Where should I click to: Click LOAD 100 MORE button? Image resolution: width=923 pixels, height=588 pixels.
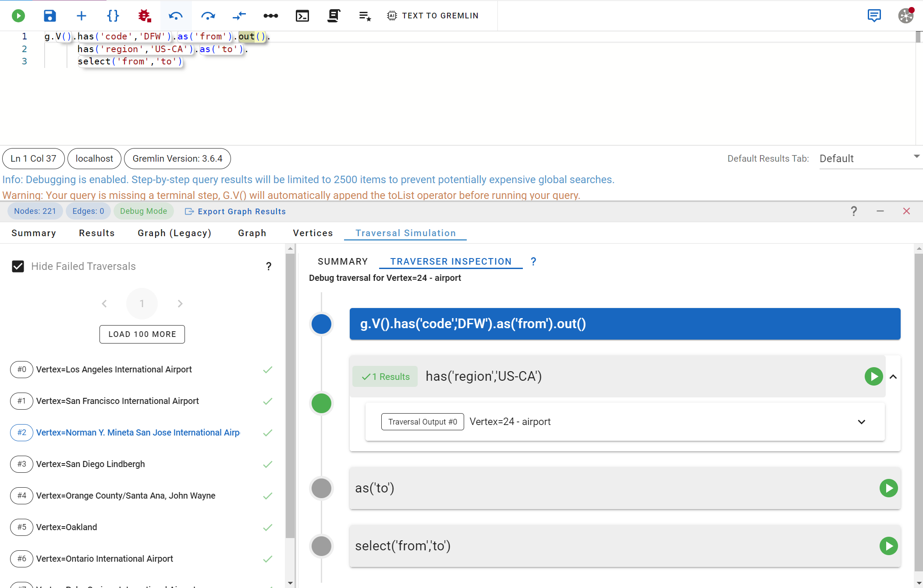click(142, 334)
